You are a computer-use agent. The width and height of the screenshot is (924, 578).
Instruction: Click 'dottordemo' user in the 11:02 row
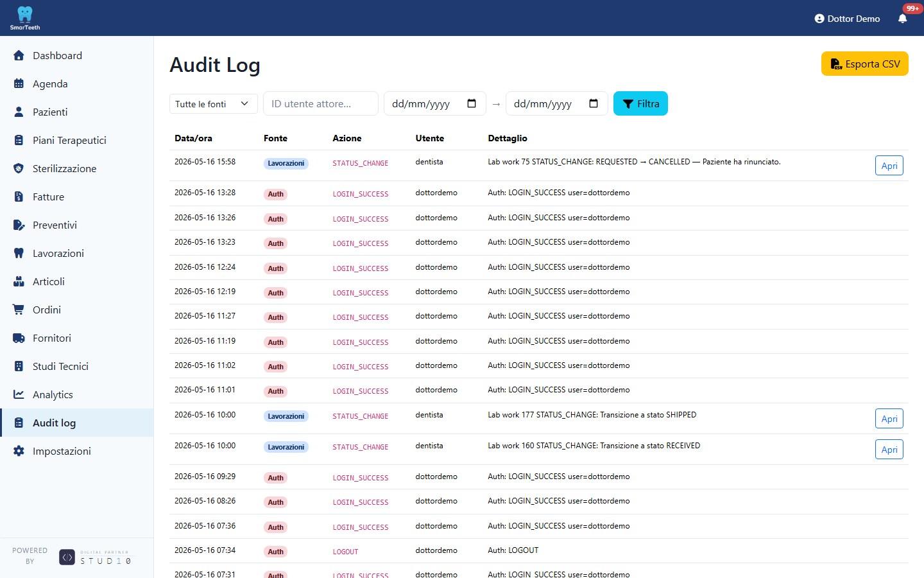point(436,365)
